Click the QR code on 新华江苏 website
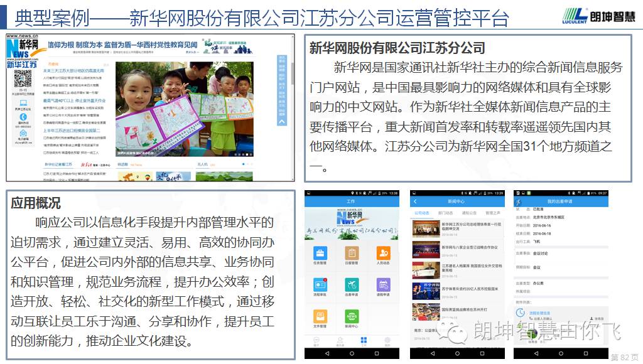 [x=23, y=78]
